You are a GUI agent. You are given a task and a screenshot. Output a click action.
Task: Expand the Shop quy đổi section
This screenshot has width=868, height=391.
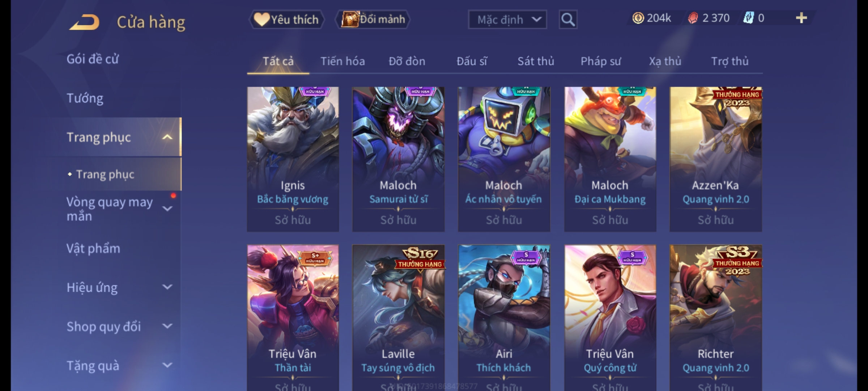tap(167, 326)
